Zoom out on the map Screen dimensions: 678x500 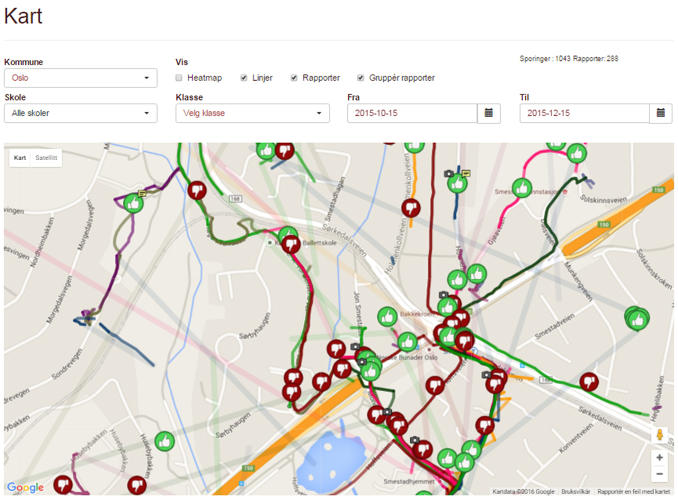[x=659, y=474]
